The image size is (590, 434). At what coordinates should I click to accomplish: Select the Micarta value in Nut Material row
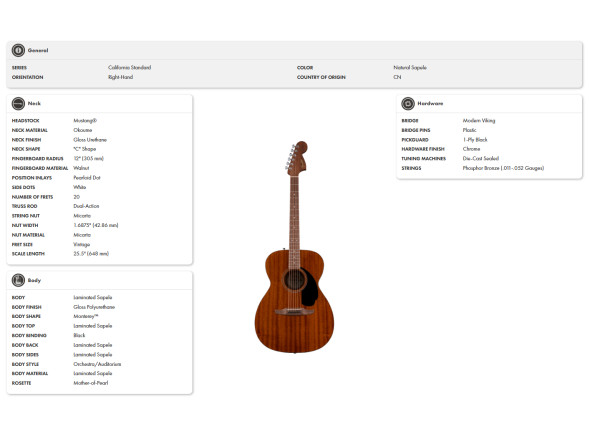coord(82,235)
